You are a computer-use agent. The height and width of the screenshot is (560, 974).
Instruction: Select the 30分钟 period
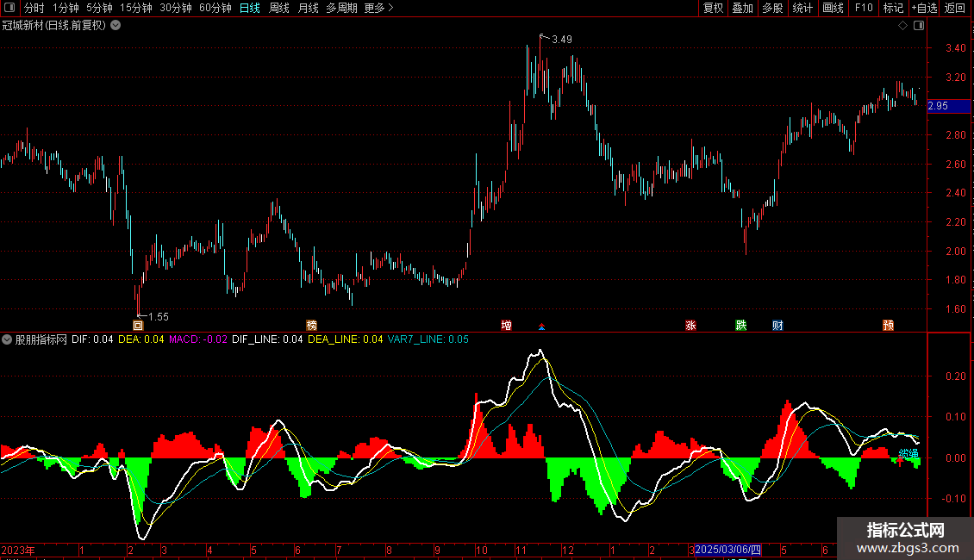click(176, 8)
